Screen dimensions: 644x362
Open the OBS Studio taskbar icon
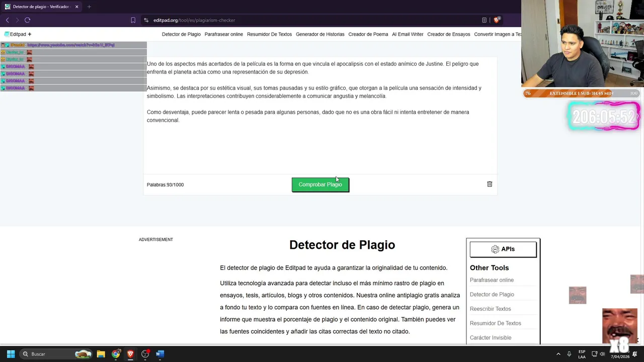(145, 354)
